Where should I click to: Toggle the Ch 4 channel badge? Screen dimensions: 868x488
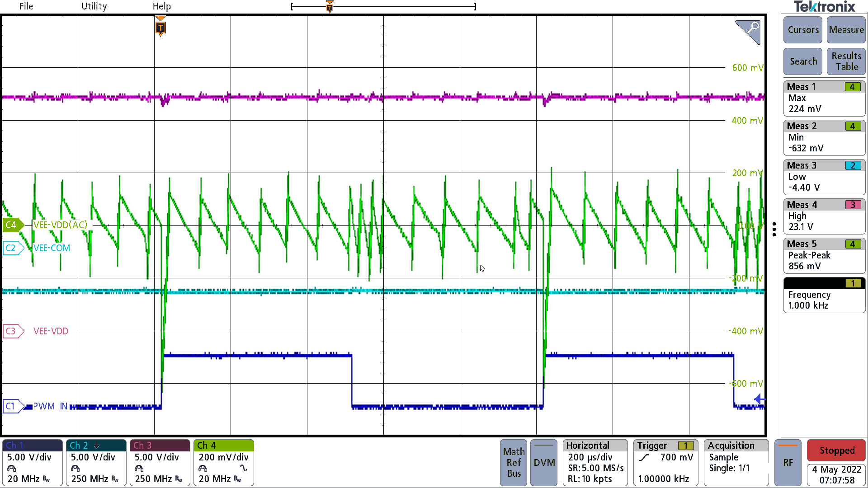tap(223, 462)
